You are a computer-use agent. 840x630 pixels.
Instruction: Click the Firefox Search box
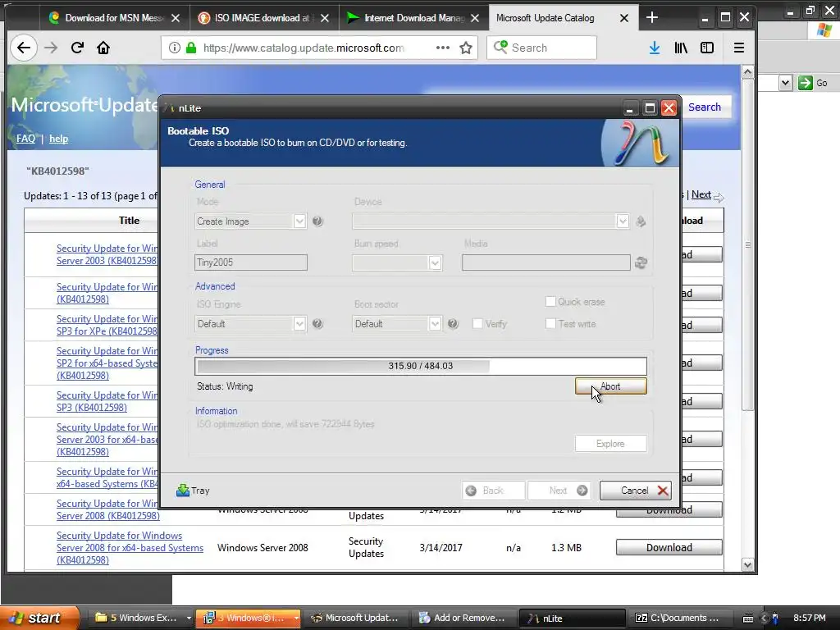541,48
